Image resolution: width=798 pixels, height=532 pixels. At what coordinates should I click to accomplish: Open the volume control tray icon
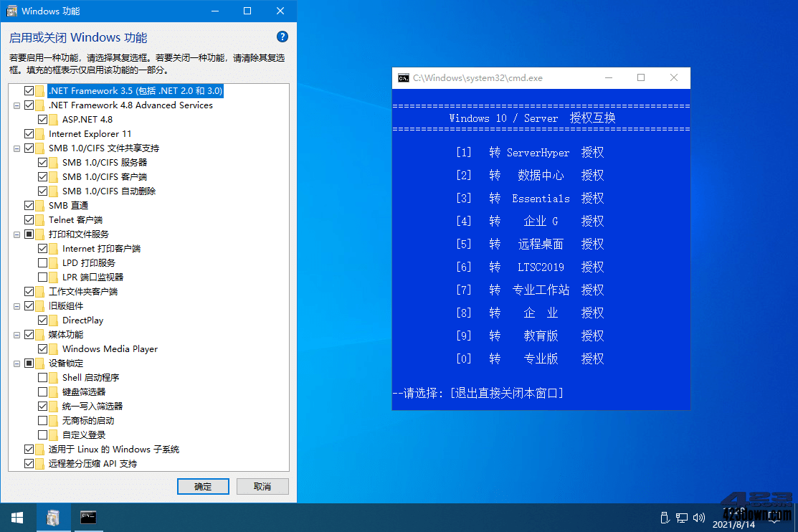698,517
